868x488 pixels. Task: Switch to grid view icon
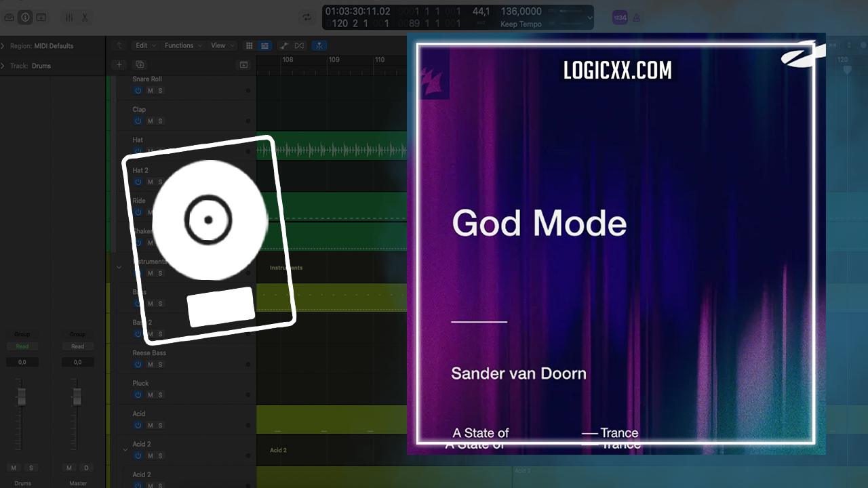click(x=249, y=45)
